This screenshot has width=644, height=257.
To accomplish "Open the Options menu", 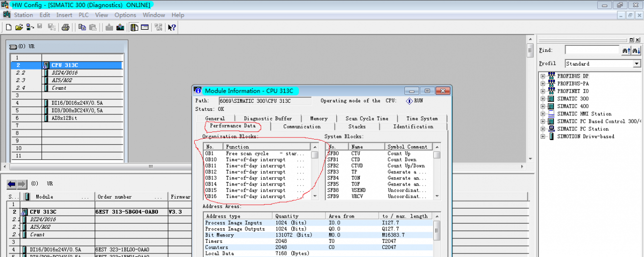I will coord(125,15).
